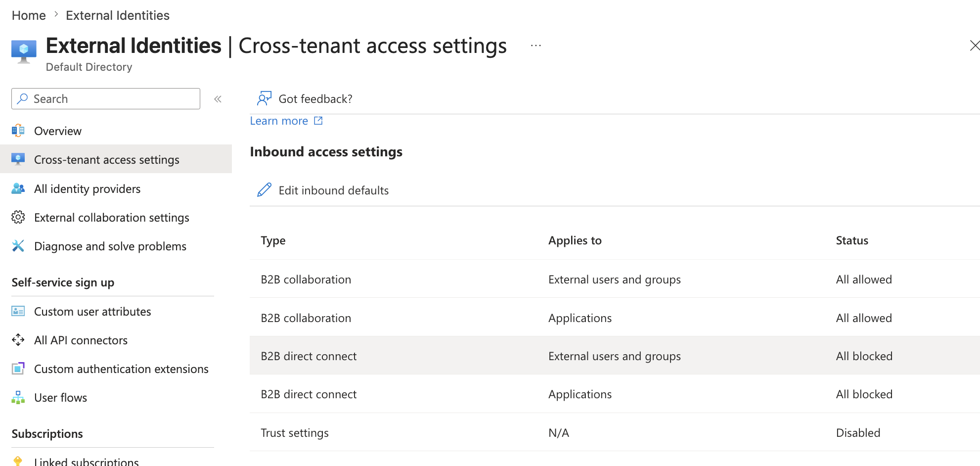Viewport: 980px width, 466px height.
Task: Click Disabled status of Trust settings
Action: point(858,433)
